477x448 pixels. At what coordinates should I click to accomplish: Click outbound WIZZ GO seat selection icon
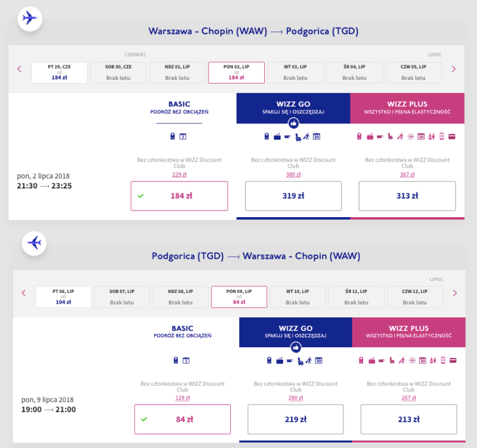(299, 137)
